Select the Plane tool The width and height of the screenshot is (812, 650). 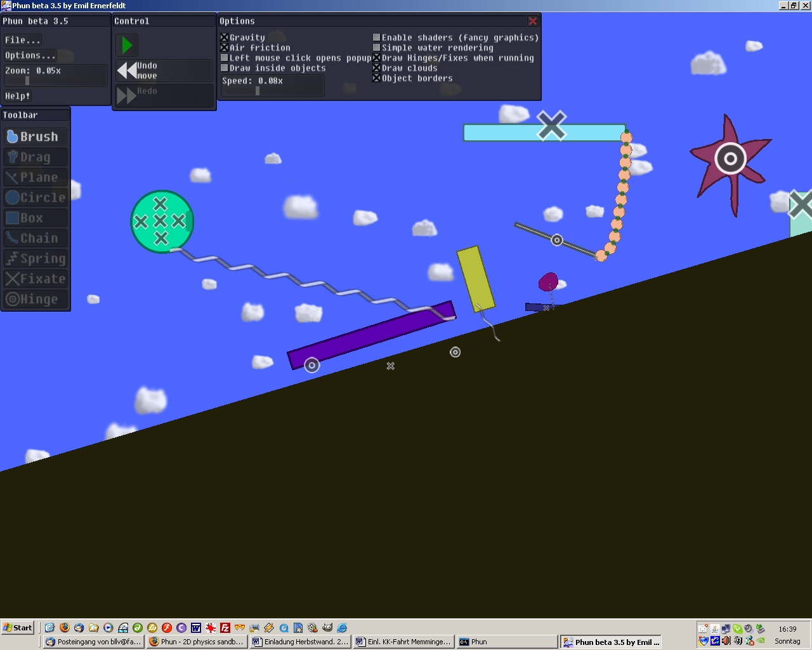point(36,177)
